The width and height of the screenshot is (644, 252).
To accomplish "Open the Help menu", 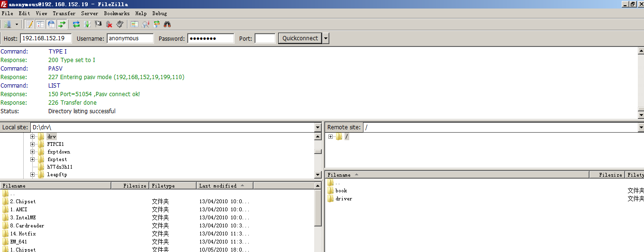I will tap(141, 14).
